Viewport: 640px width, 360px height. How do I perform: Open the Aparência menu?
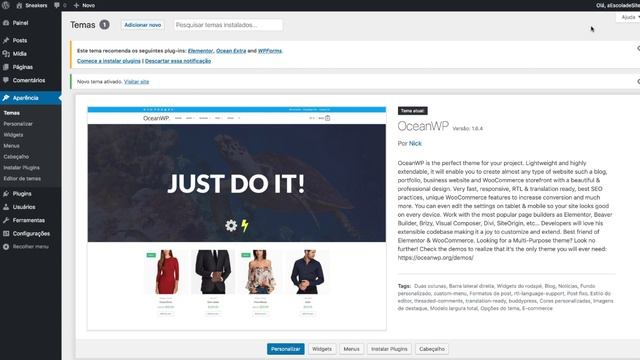(31, 98)
